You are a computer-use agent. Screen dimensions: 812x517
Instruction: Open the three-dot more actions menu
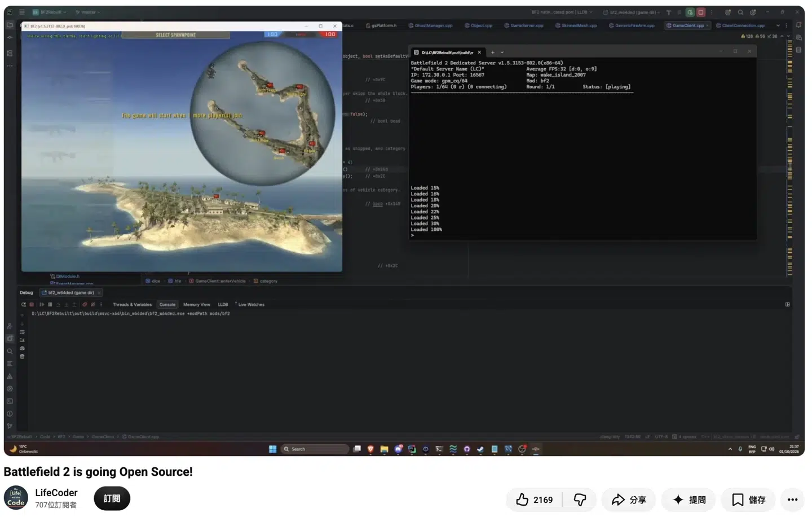(792, 500)
